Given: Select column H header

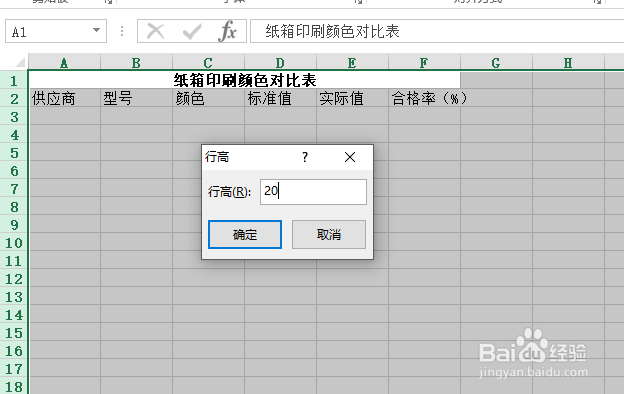Looking at the screenshot, I should (568, 62).
